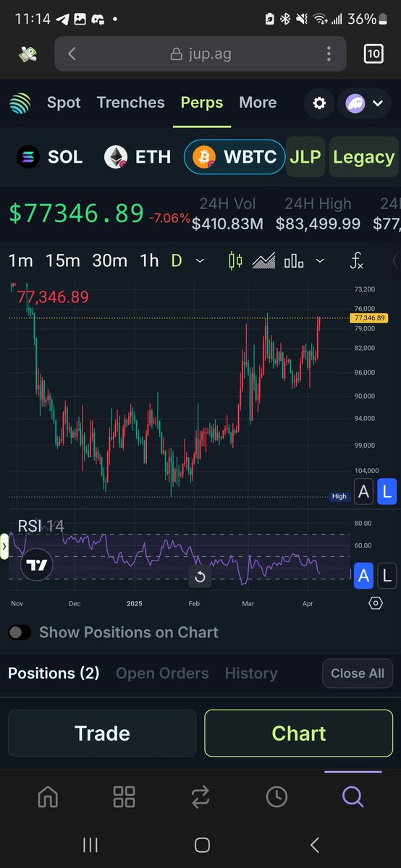401x868 pixels.
Task: Open the More menu
Action: coord(258,103)
